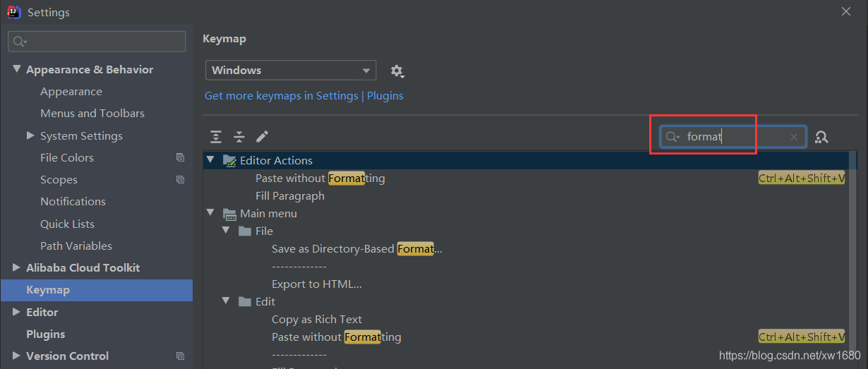Select the Fill Paragraph action row
The image size is (868, 369).
[x=290, y=195]
